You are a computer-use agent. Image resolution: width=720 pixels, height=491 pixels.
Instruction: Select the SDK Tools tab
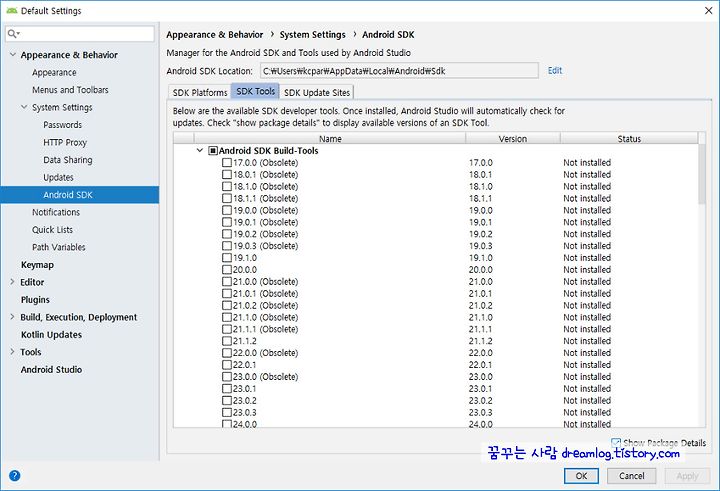tap(255, 91)
